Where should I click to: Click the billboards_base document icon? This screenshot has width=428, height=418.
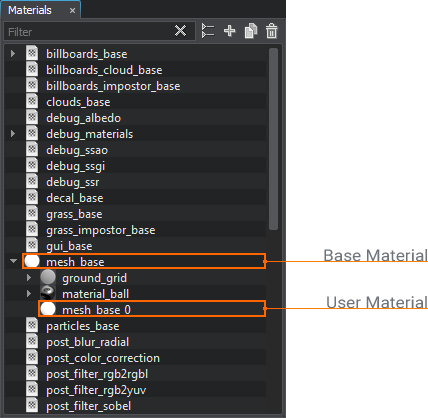(x=32, y=53)
